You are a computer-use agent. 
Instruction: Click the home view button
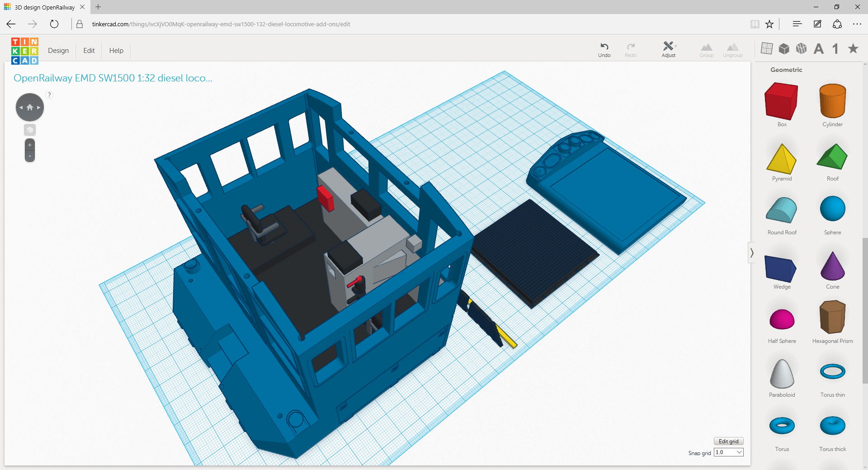point(30,108)
